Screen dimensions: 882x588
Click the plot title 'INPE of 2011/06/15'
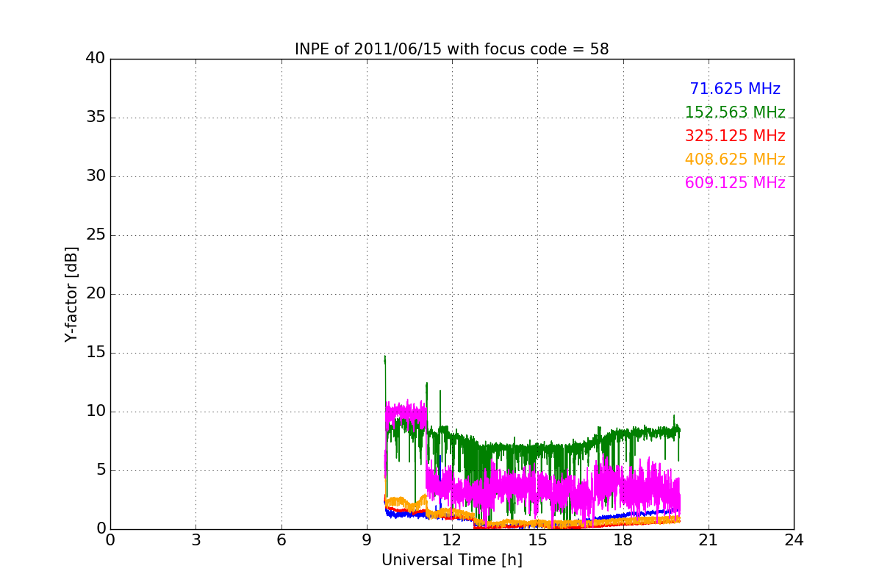tap(452, 49)
